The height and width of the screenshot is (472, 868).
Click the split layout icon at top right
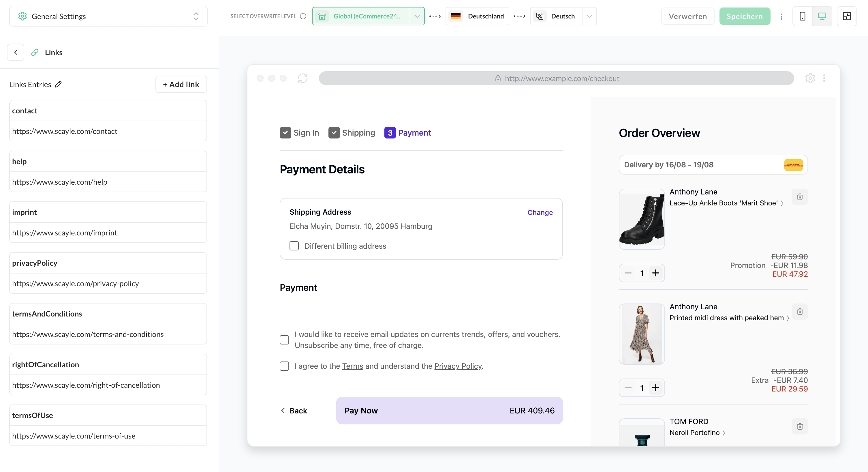(847, 16)
